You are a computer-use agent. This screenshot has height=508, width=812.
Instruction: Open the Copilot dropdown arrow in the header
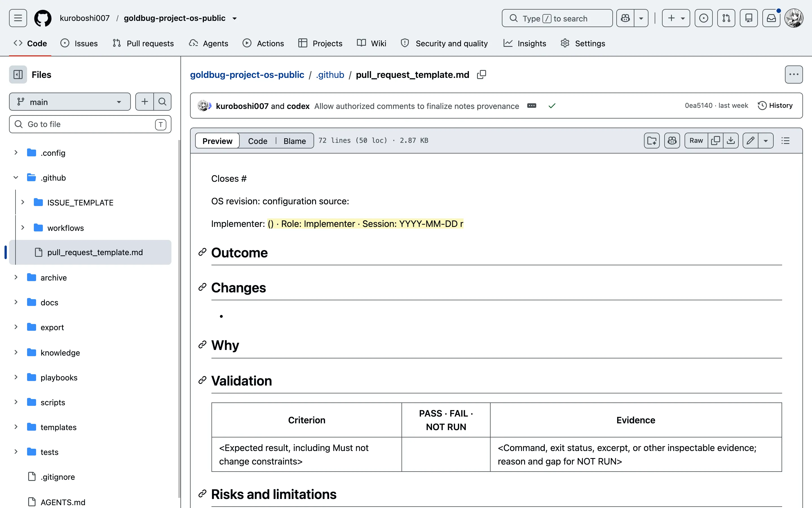641,18
